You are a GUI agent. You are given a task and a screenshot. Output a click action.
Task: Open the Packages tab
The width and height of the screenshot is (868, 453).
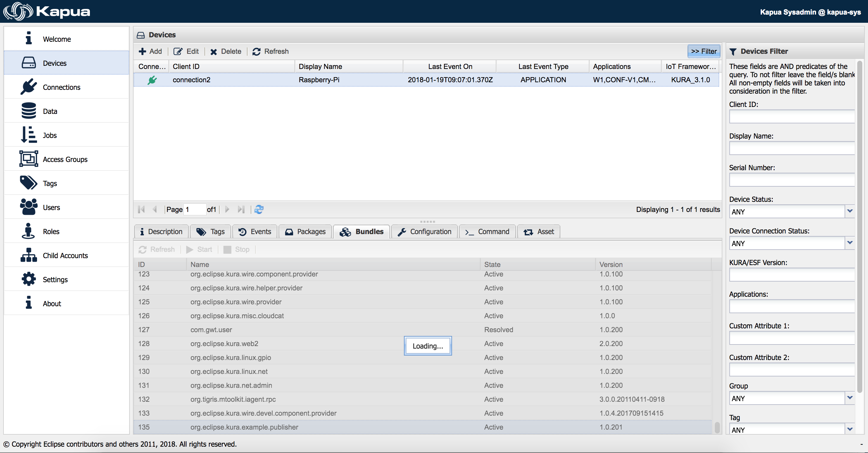pyautogui.click(x=305, y=231)
